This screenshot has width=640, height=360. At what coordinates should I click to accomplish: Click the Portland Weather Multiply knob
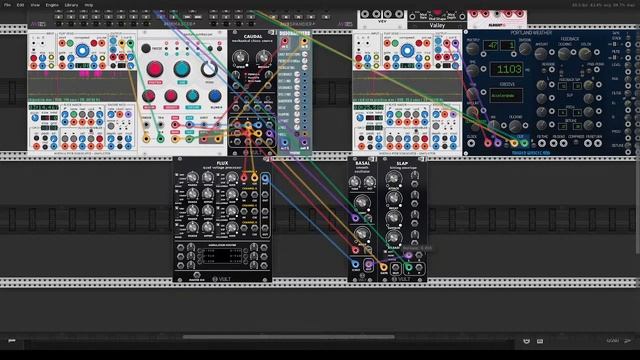click(x=472, y=49)
